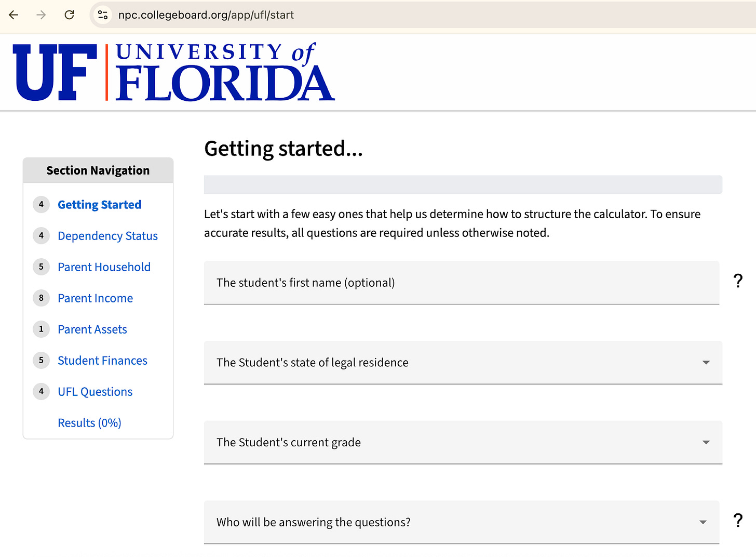Click the number 1 badge beside Parent Assets
756x557 pixels.
(x=41, y=329)
